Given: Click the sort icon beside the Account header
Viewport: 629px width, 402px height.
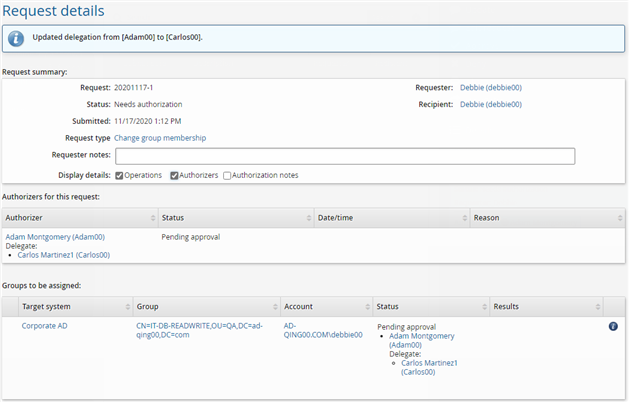Looking at the screenshot, I should pyautogui.click(x=367, y=305).
